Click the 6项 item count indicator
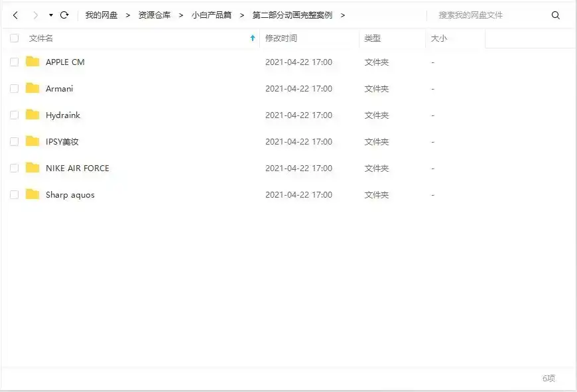 coord(548,378)
